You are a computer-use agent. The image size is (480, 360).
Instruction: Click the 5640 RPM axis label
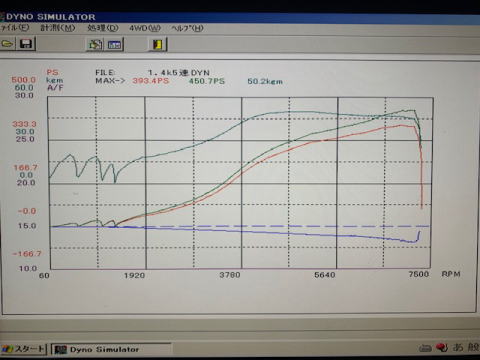pyautogui.click(x=325, y=275)
